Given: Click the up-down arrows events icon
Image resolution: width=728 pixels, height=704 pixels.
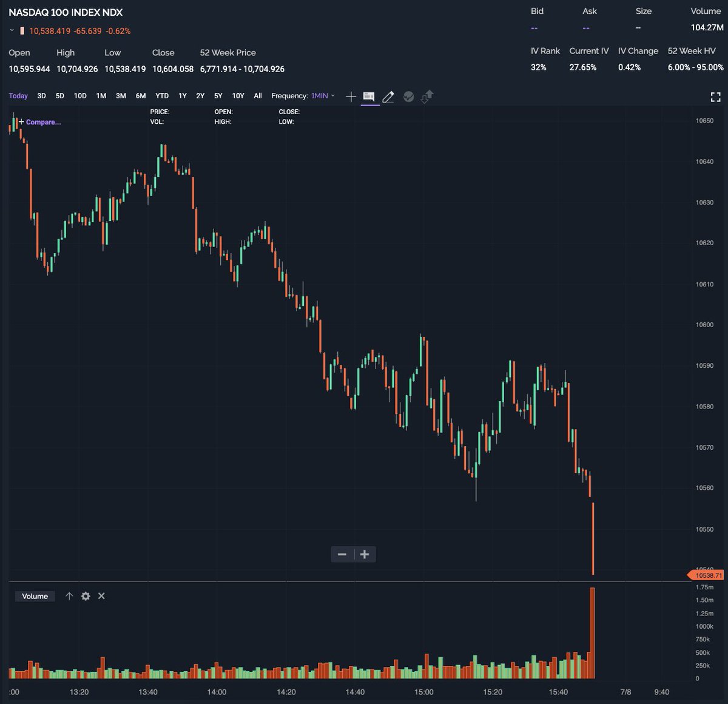Looking at the screenshot, I should click(x=427, y=96).
